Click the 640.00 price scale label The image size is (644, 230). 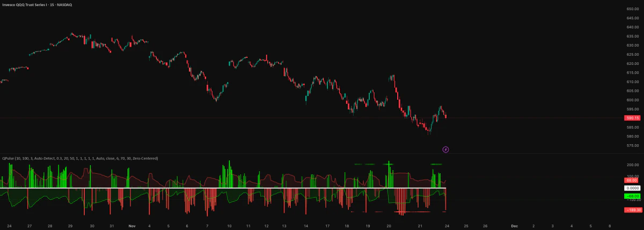click(632, 27)
